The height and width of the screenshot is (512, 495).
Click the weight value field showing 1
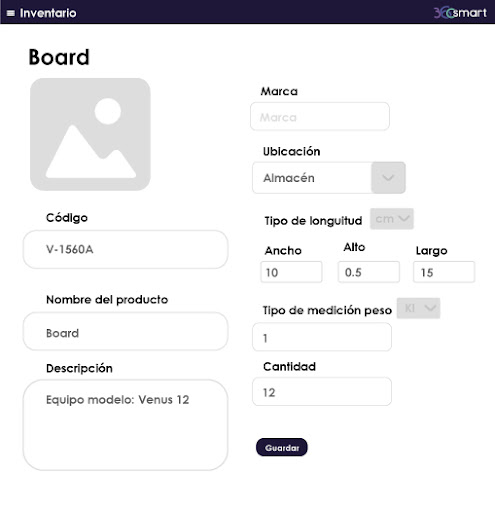[x=322, y=337]
